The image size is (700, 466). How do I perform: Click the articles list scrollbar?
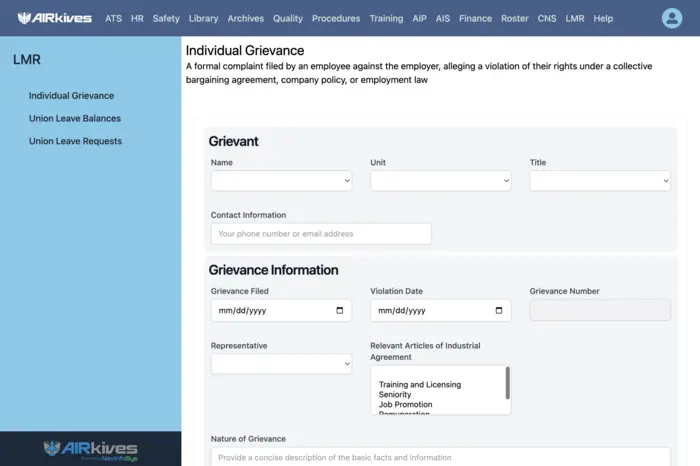coord(507,383)
